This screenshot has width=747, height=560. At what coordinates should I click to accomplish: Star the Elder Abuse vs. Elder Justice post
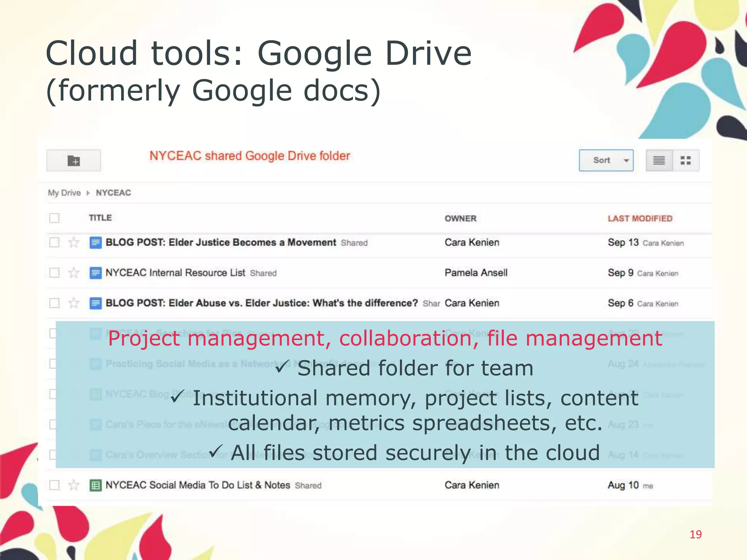point(74,303)
